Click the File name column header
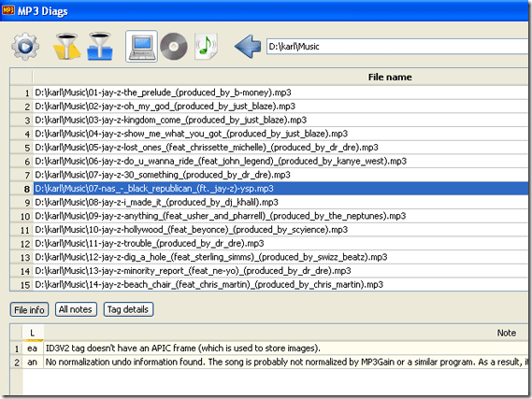Screen dimensions: 532x399 (x=280, y=77)
